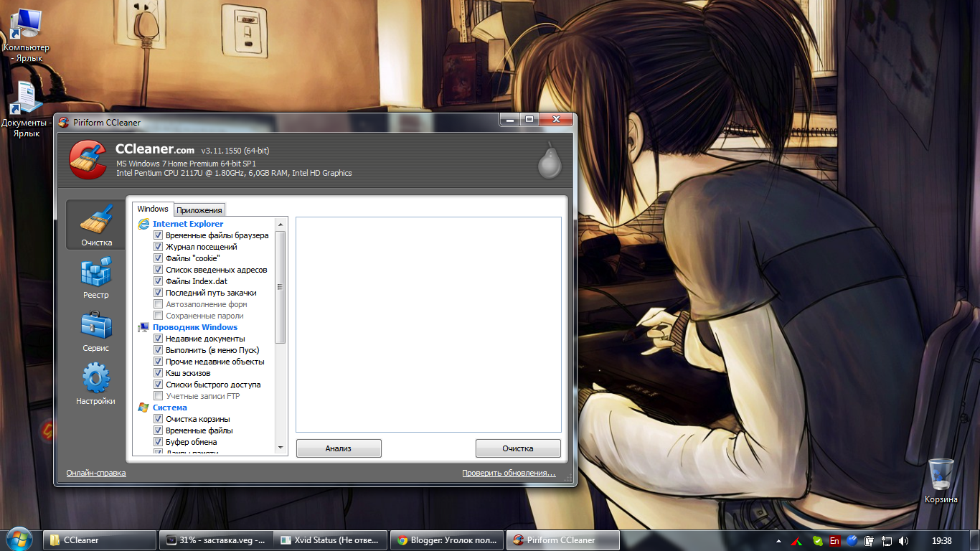
Task: Open the Компьютер shortcut on desktop
Action: [x=26, y=35]
